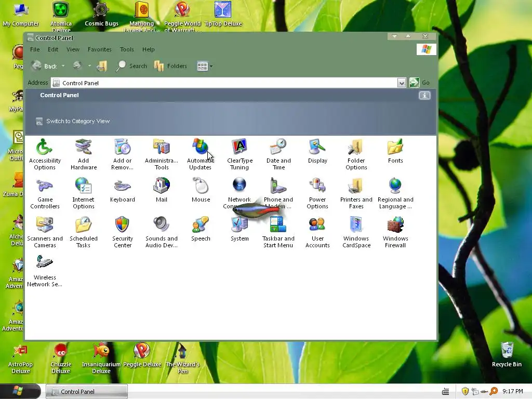This screenshot has height=399, width=532.
Task: Select My Computer desktop icon
Action: point(21,14)
